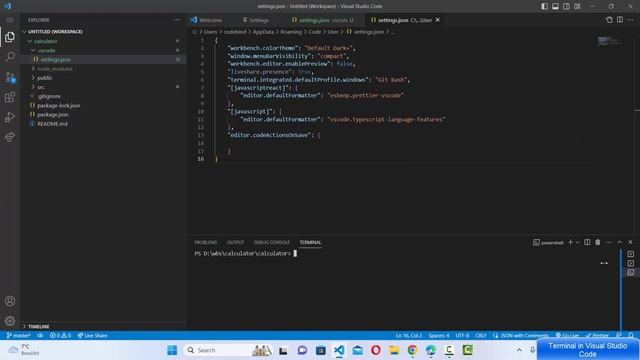Open the Manage gear icon
Screen dimensions: 640x360
10,321
